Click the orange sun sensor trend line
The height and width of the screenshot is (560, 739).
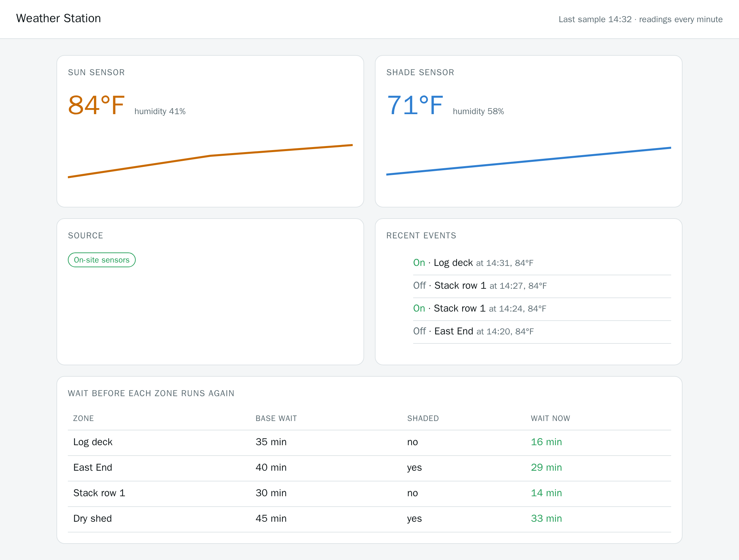coord(210,161)
